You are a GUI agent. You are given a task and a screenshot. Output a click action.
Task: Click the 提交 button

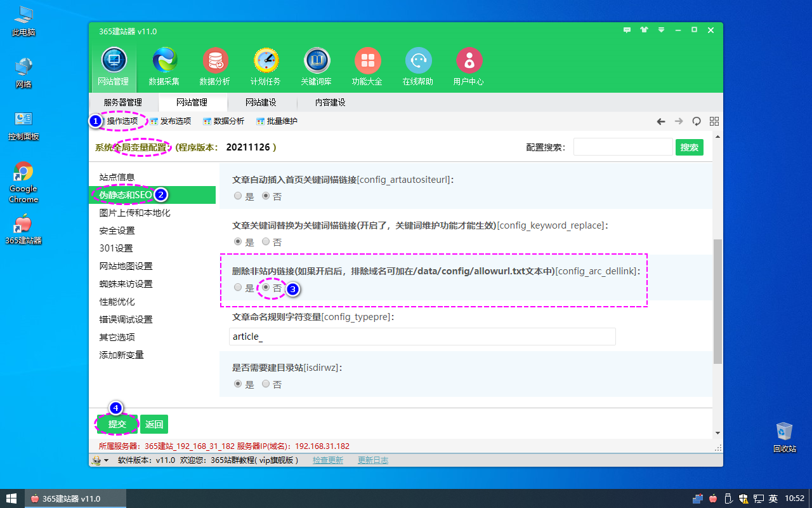pyautogui.click(x=117, y=424)
